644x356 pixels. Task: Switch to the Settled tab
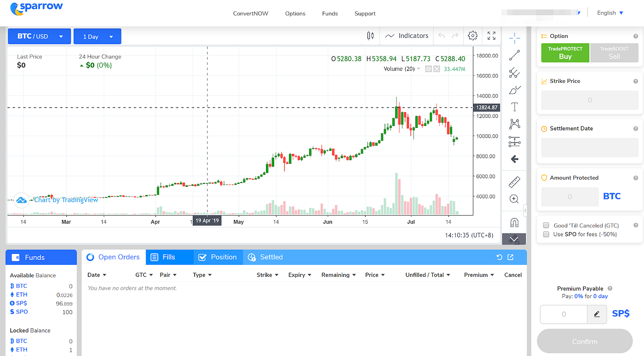(x=265, y=257)
